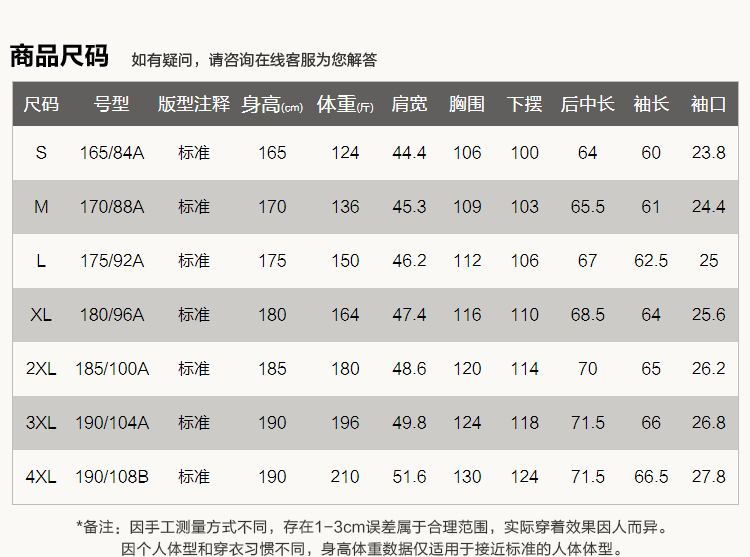
Task: Click the online customer service hint text
Action: (x=254, y=60)
